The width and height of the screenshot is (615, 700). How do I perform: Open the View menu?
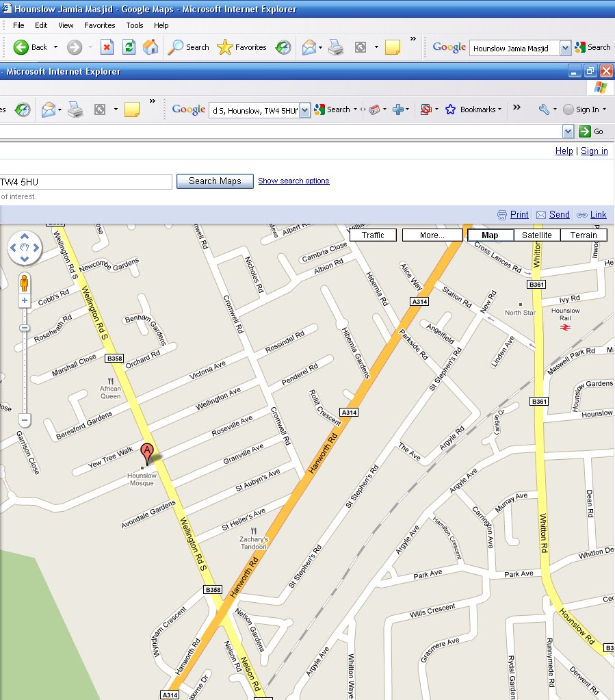pos(66,25)
